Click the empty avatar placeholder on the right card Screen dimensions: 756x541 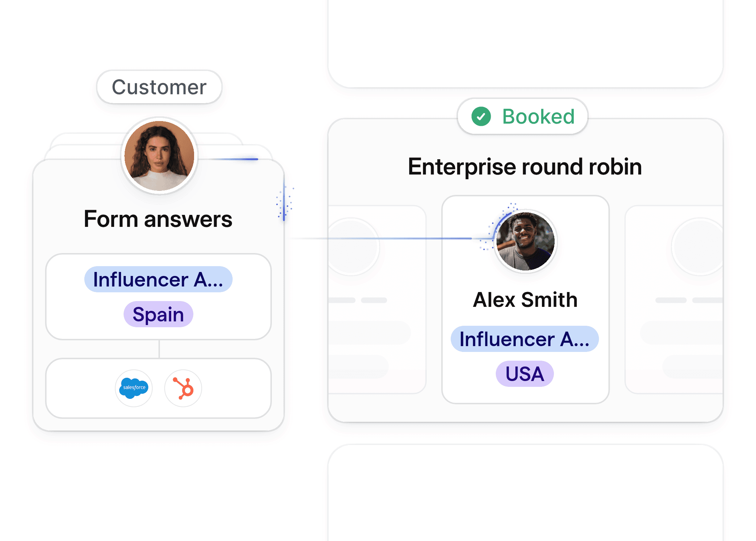point(698,247)
